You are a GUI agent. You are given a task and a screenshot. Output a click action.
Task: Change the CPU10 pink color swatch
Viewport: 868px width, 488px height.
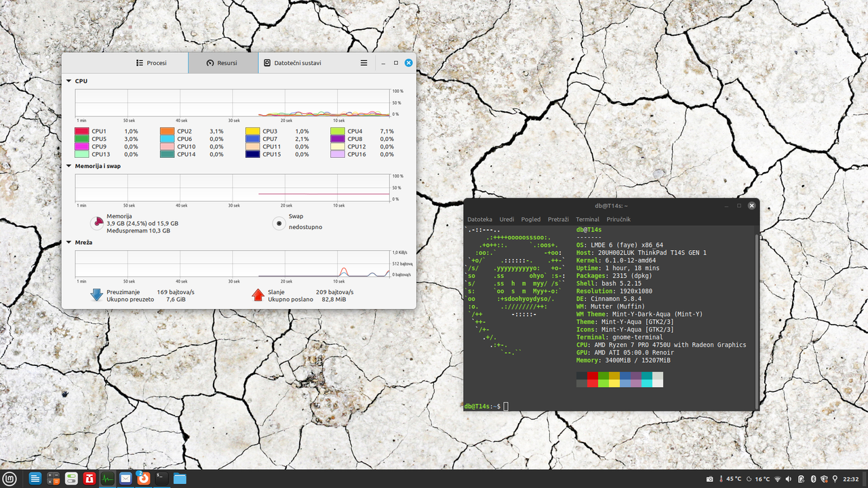pos(167,146)
